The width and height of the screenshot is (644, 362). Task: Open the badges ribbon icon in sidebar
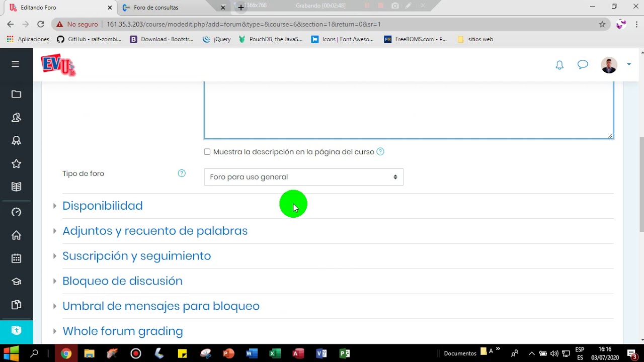pos(16,140)
